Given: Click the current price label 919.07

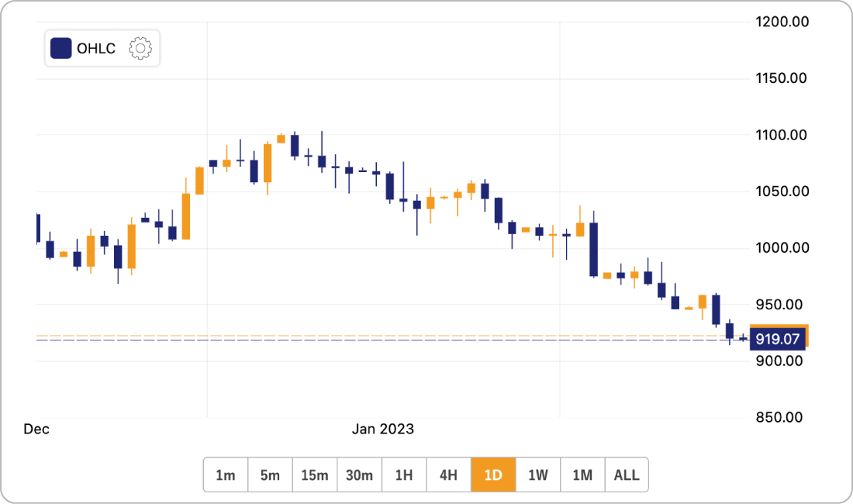Looking at the screenshot, I should coord(777,340).
